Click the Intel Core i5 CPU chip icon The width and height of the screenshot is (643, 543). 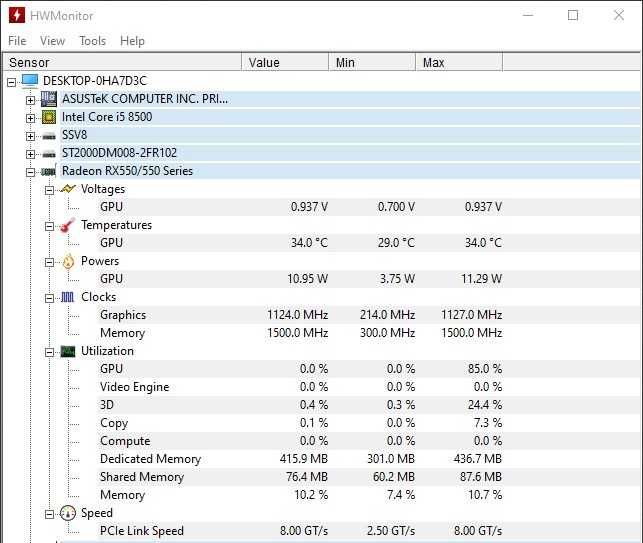(49, 117)
